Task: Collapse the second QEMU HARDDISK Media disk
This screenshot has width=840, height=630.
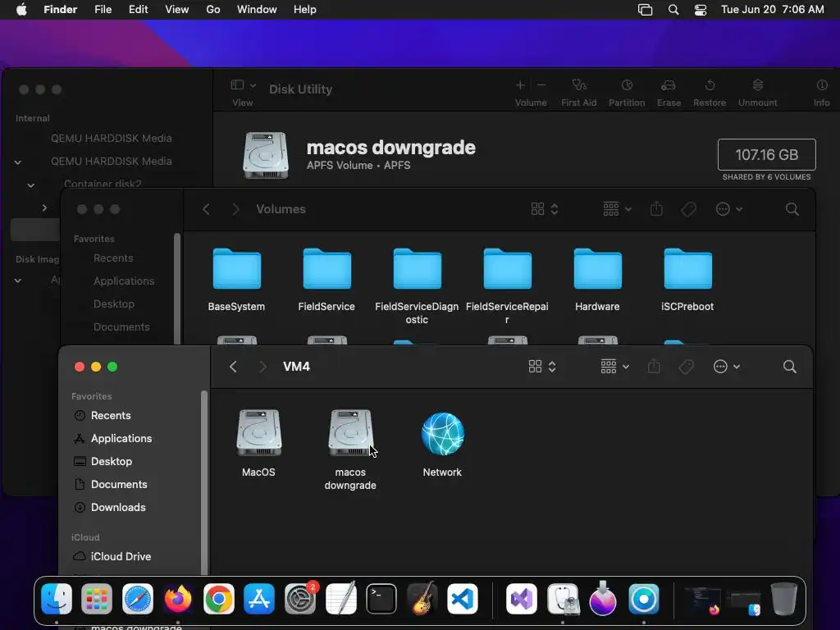Action: pyautogui.click(x=18, y=162)
